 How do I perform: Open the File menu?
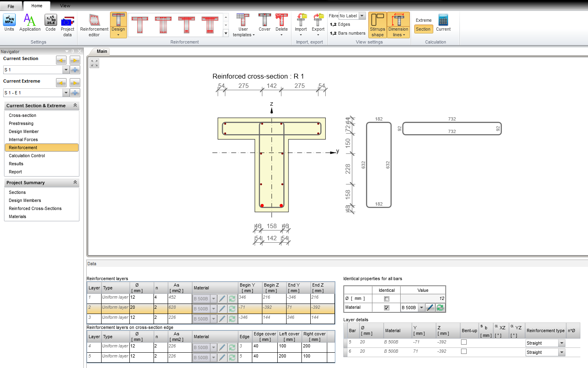click(x=11, y=6)
